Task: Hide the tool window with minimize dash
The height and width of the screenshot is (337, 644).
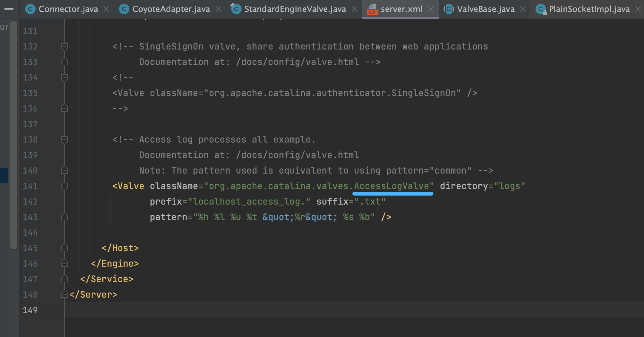Action: click(x=9, y=9)
